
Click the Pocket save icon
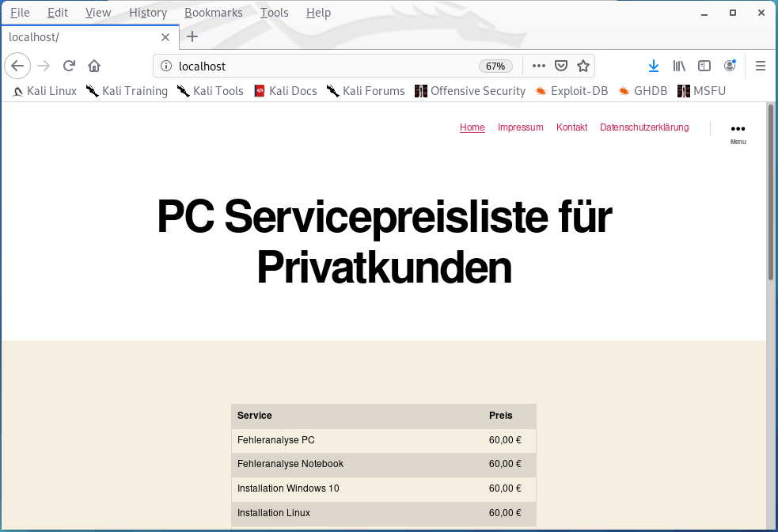(x=562, y=66)
